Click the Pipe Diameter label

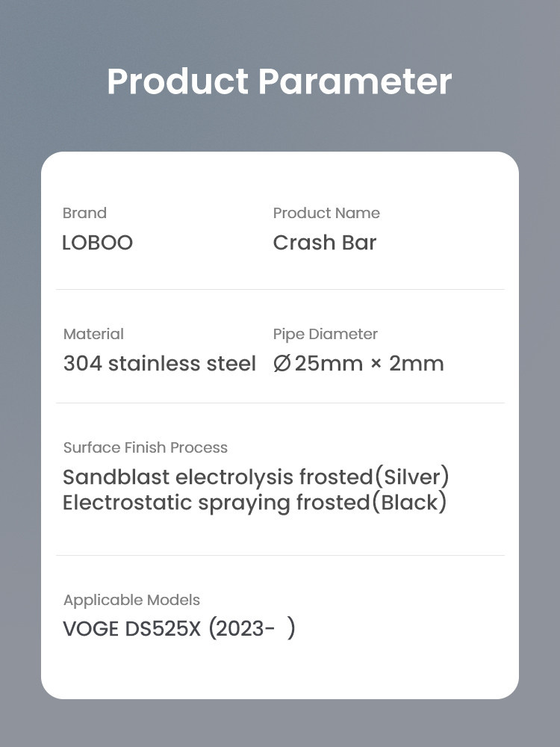pos(326,334)
